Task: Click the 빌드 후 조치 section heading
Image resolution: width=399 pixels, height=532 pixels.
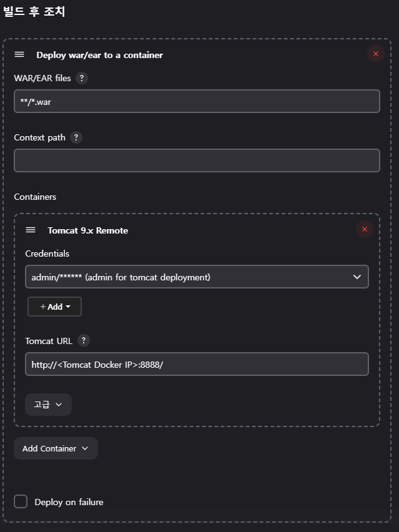Action: click(x=34, y=11)
